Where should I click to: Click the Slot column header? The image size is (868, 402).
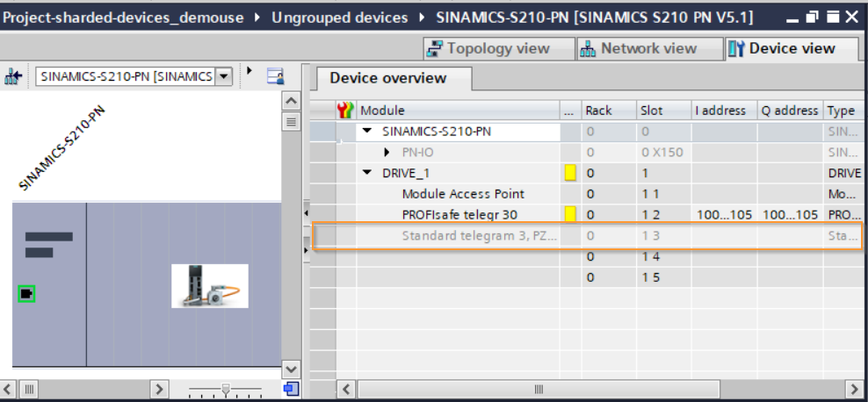click(x=663, y=111)
